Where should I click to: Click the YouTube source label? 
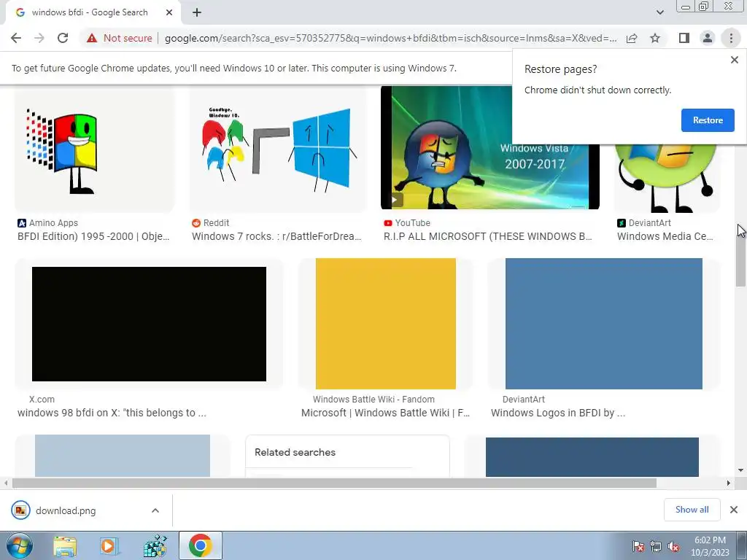pos(407,223)
